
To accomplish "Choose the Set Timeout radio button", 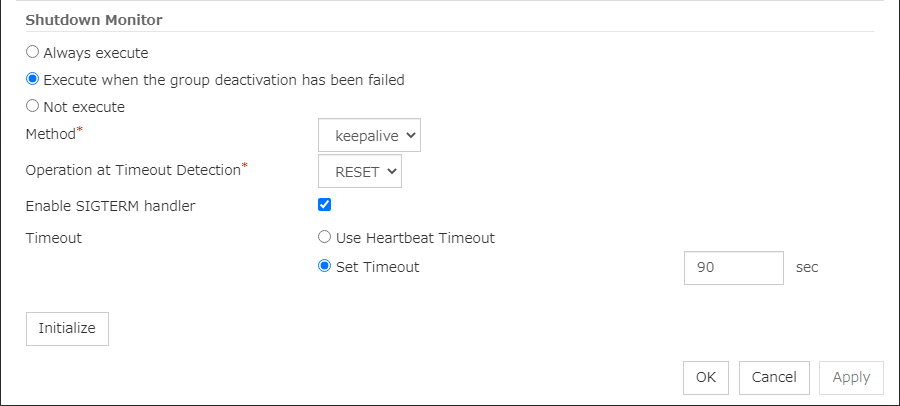I will 324,267.
